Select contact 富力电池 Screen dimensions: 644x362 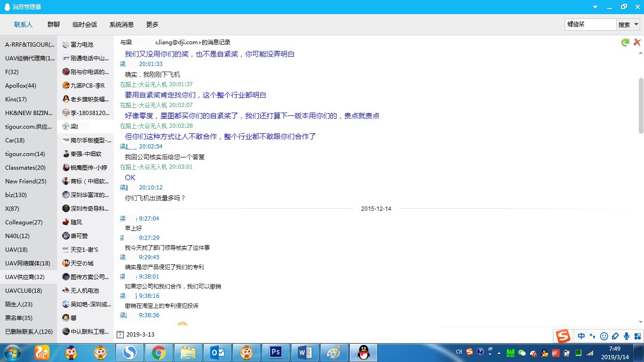pyautogui.click(x=85, y=44)
